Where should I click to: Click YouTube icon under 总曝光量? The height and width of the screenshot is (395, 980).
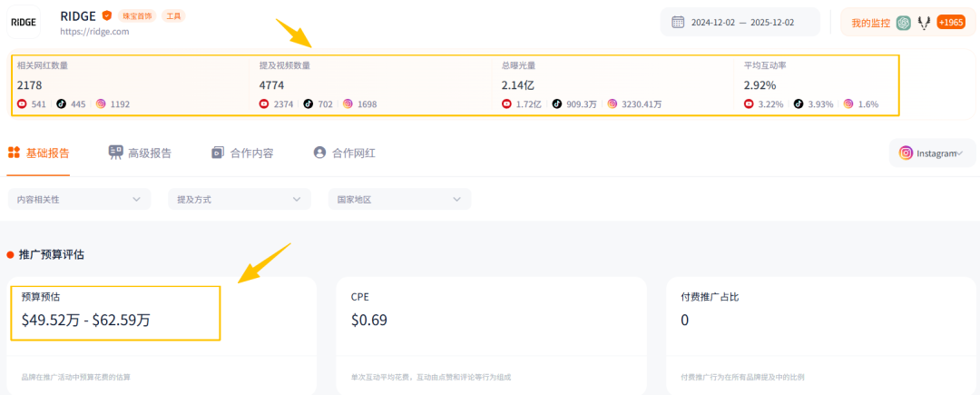[506, 104]
